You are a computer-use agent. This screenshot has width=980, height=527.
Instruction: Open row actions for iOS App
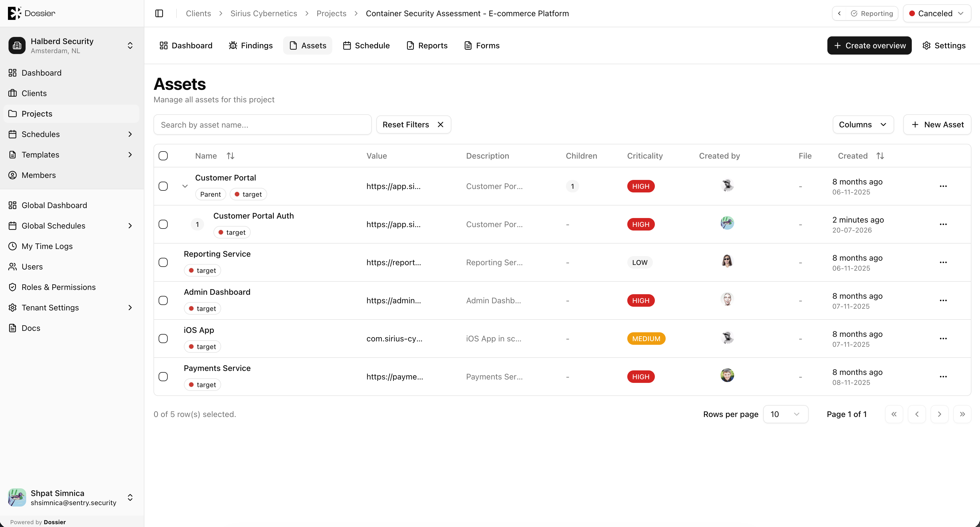[943, 338]
